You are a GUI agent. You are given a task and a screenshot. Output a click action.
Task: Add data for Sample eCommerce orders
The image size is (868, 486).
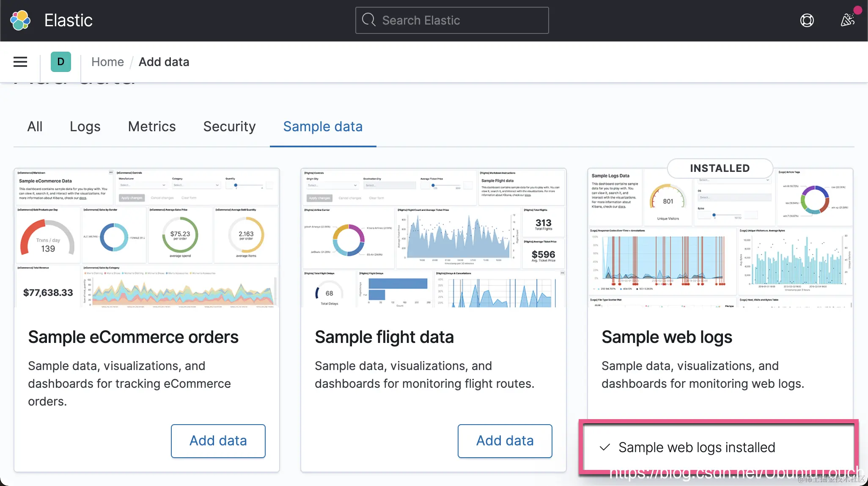point(218,441)
